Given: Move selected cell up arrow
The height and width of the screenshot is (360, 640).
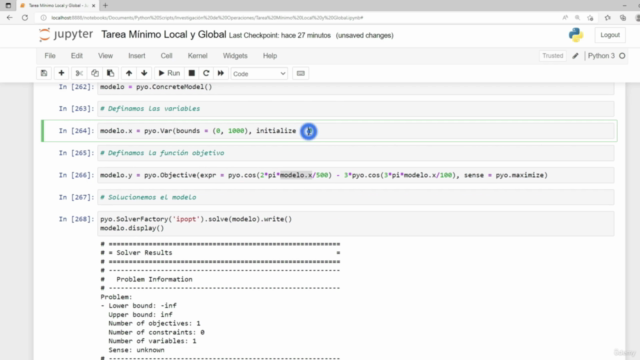Looking at the screenshot, I should coord(129,73).
